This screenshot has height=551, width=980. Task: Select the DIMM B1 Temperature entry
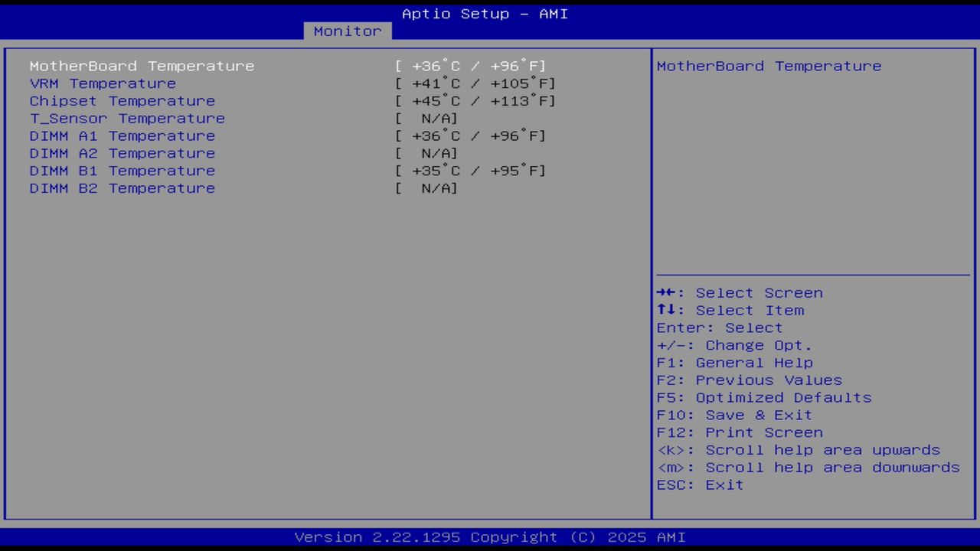click(x=122, y=171)
